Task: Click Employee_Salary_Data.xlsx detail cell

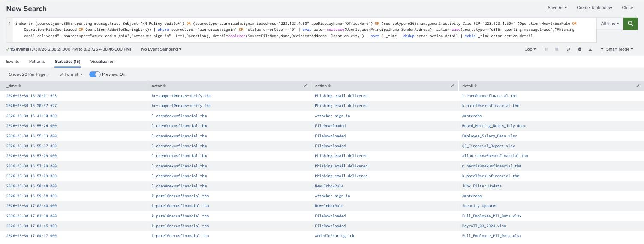Action: pyautogui.click(x=489, y=136)
